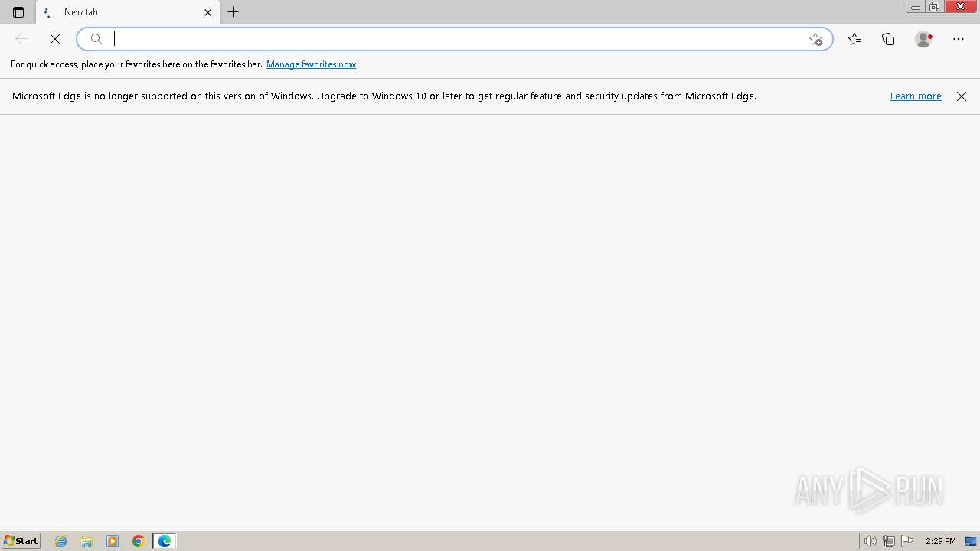Open the Favorites list
This screenshot has height=551, width=980.
click(854, 39)
